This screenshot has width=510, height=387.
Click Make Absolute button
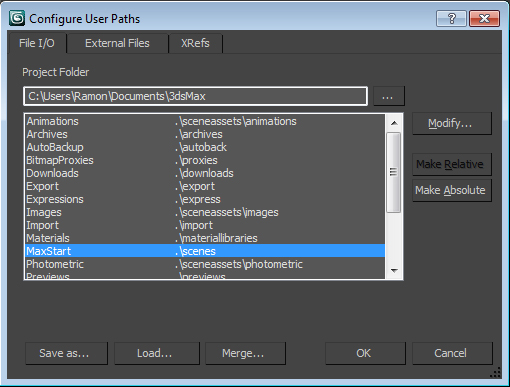[x=452, y=190]
